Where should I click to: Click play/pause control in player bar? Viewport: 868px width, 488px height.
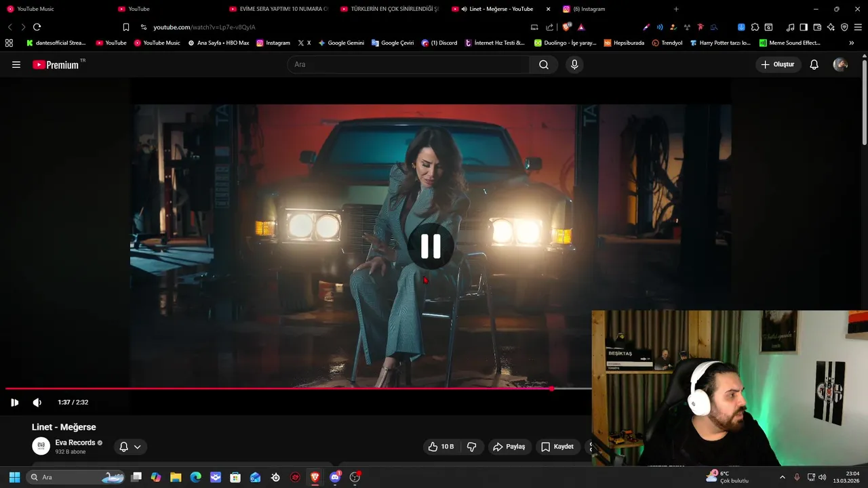tap(14, 403)
